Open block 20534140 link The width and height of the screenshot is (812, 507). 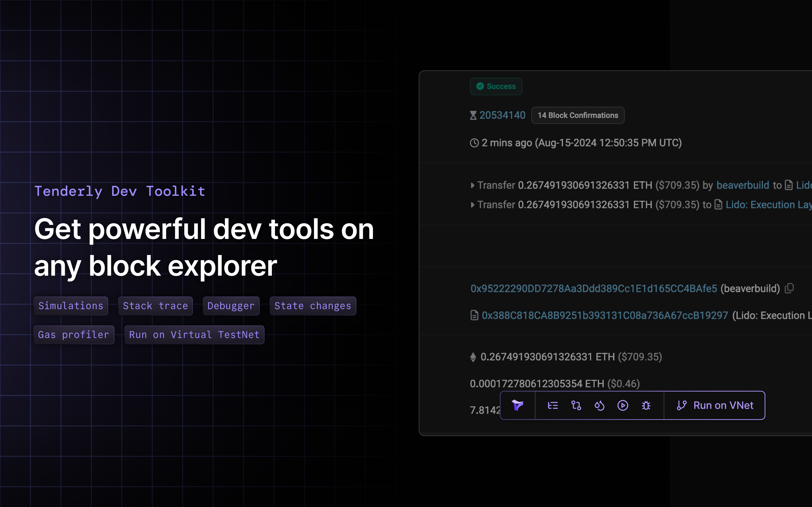pos(502,115)
